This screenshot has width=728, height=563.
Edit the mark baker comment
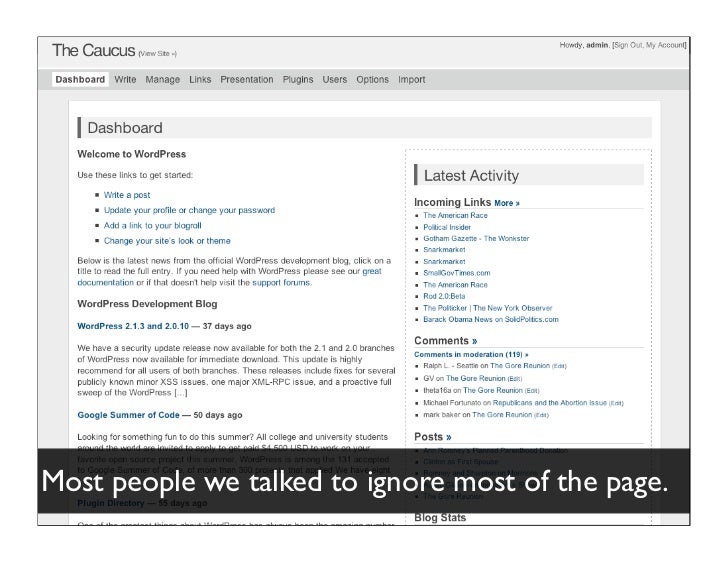[541, 415]
